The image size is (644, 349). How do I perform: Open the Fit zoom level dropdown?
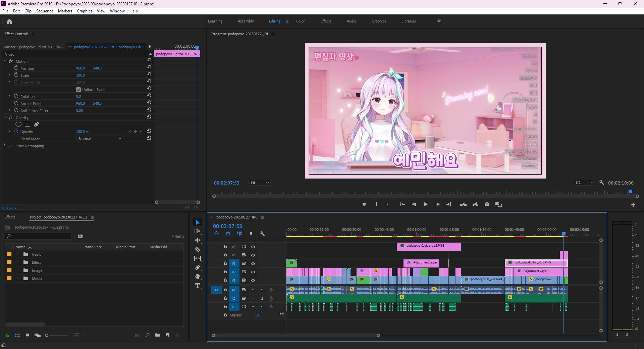(260, 183)
